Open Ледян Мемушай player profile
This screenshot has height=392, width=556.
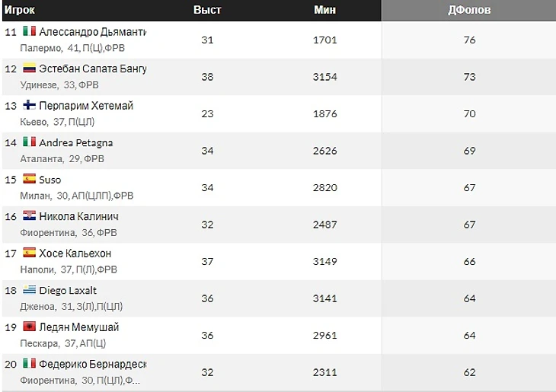tap(78, 327)
